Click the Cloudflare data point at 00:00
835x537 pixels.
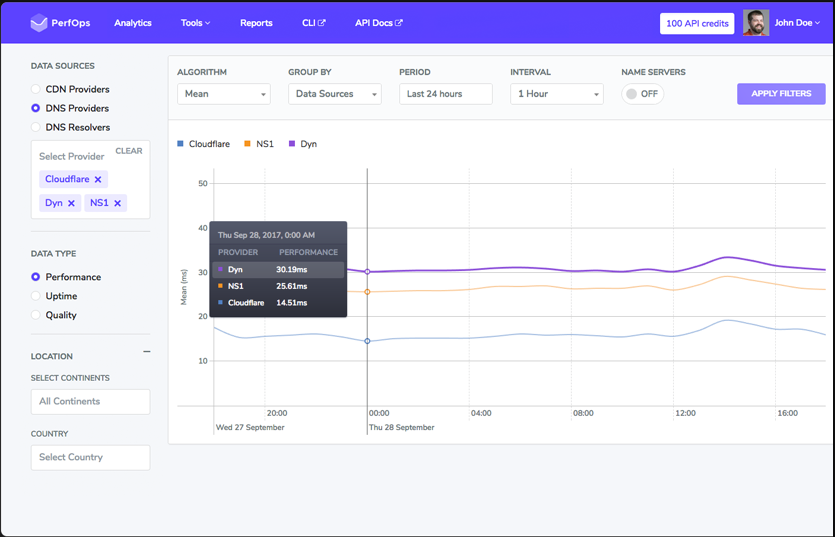367,341
